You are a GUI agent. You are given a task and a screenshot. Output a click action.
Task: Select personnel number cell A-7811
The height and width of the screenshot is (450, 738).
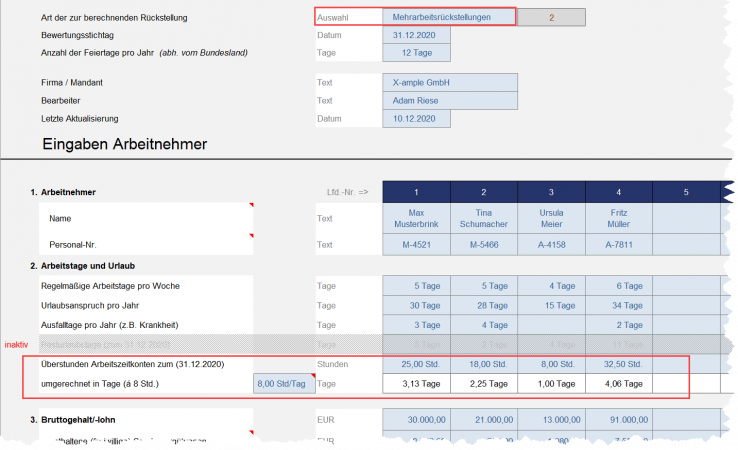point(619,244)
